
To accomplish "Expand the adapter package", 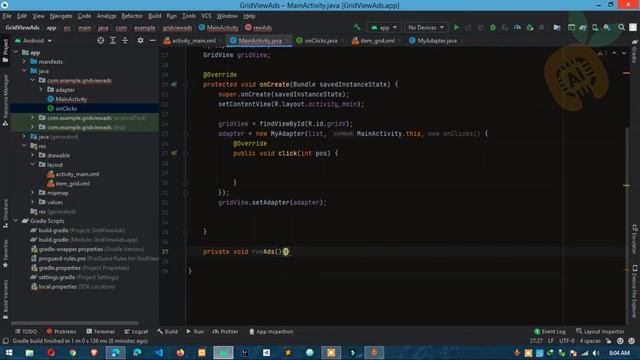I will [x=41, y=89].
